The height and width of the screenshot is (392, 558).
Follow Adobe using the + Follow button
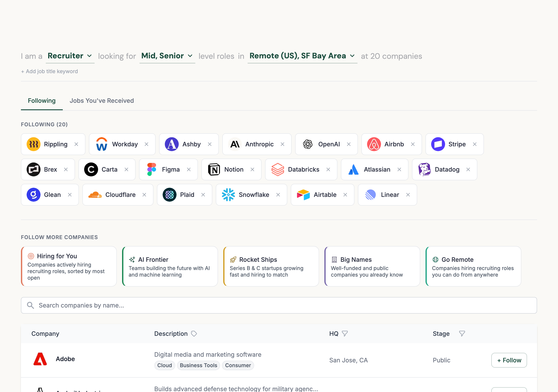(509, 360)
